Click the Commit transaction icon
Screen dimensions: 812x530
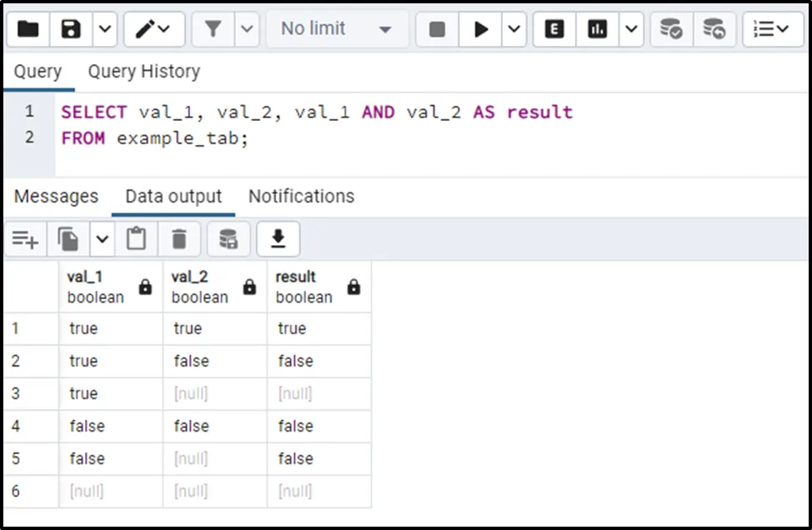point(671,29)
